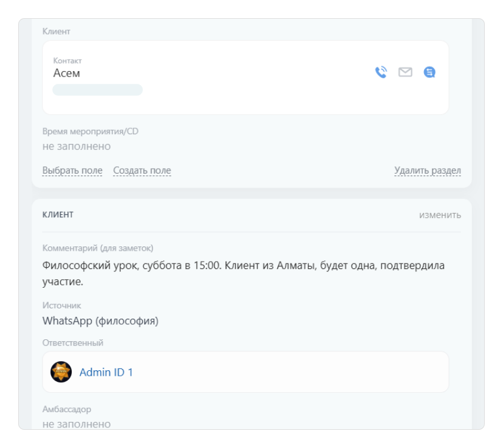The width and height of the screenshot is (503, 448).
Task: Click the phone call icon next to contact Асем
Action: click(380, 73)
